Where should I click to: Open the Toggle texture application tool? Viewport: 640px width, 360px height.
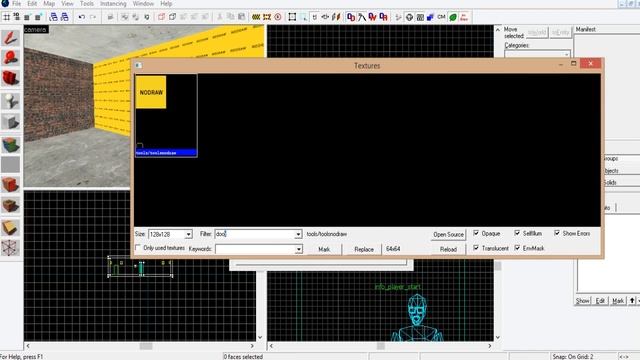click(11, 144)
